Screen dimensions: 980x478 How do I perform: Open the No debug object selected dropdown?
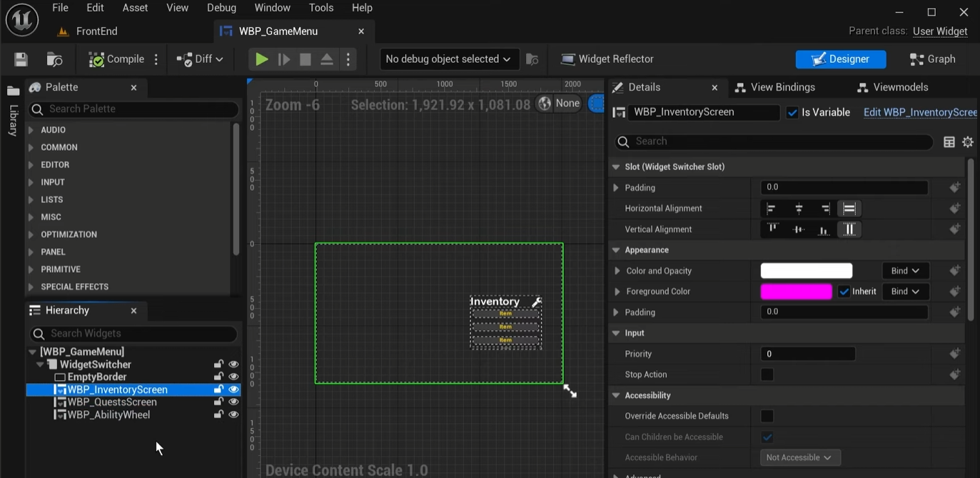coord(448,59)
